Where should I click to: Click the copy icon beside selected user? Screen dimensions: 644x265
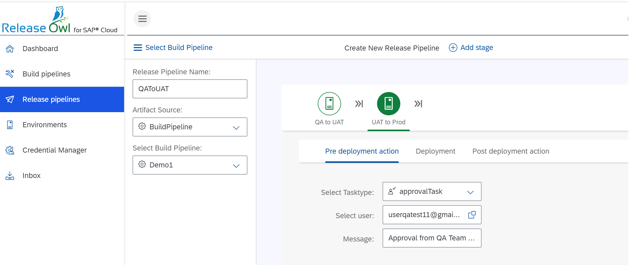(472, 215)
